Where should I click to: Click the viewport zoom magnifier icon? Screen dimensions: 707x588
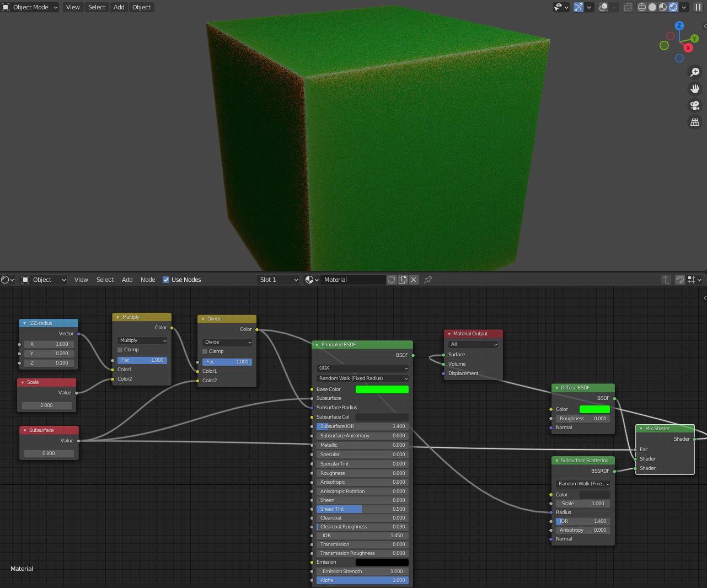tap(695, 72)
